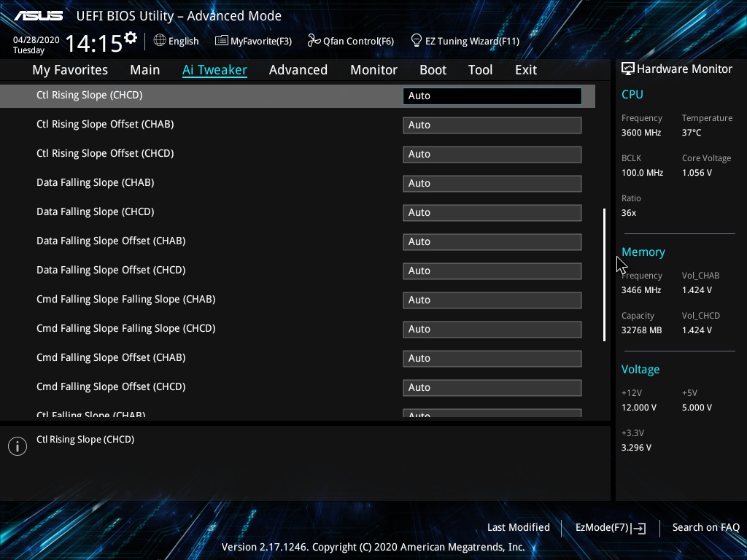747x560 pixels.
Task: Set Data Falling Slope (CHCD) value
Action: tap(492, 212)
